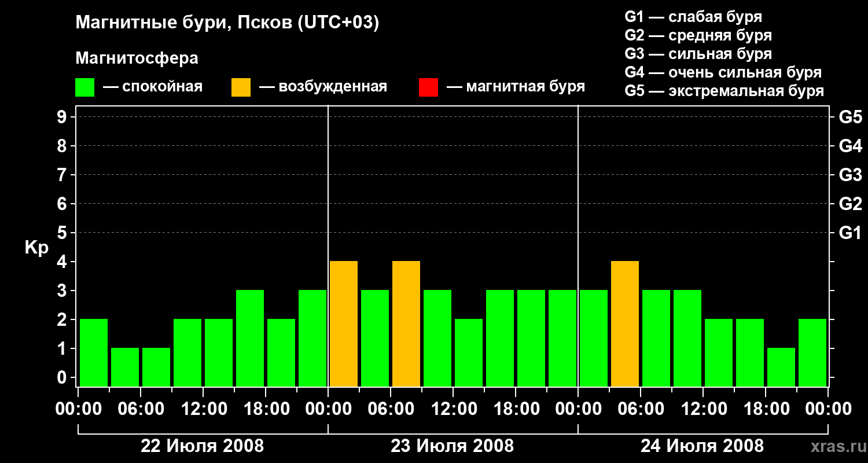The height and width of the screenshot is (463, 868).
Task: Click the 'Магнитосфера' heading
Action: click(137, 58)
